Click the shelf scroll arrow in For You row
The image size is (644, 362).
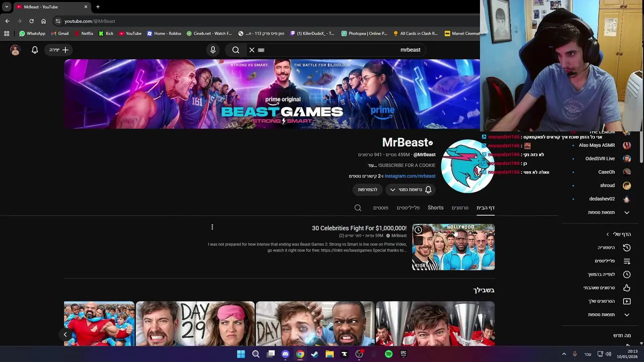point(65,334)
